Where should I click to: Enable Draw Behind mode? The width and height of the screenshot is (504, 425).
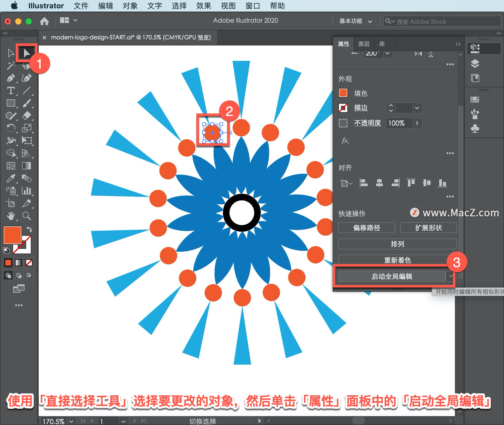tap(19, 275)
